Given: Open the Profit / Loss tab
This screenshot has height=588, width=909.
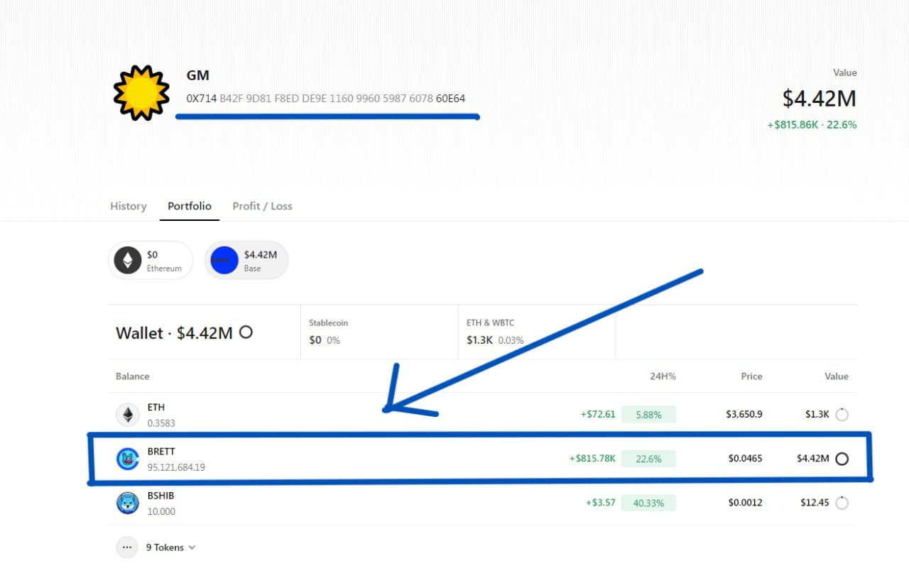Looking at the screenshot, I should (263, 206).
